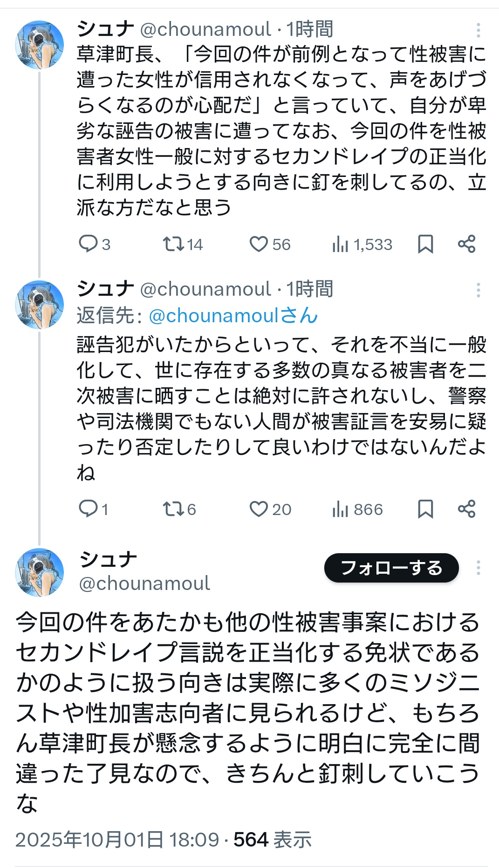Like the first tweet with 56 likes
The image size is (499, 868).
(259, 244)
